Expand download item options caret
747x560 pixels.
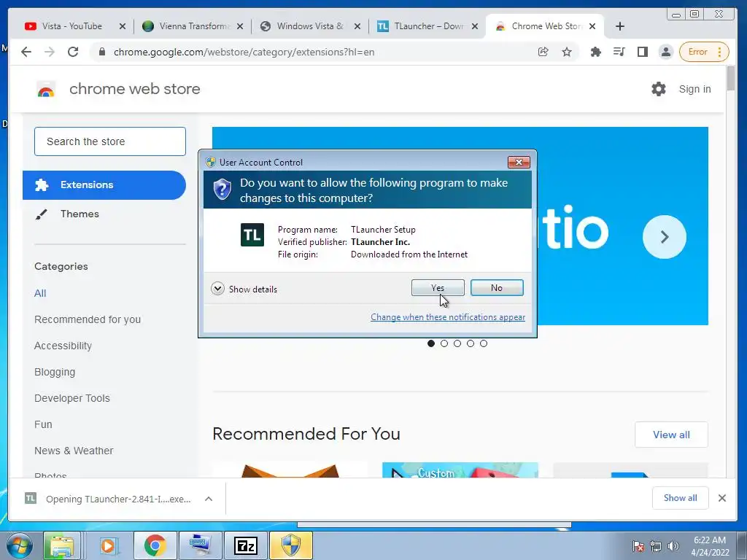(x=209, y=499)
